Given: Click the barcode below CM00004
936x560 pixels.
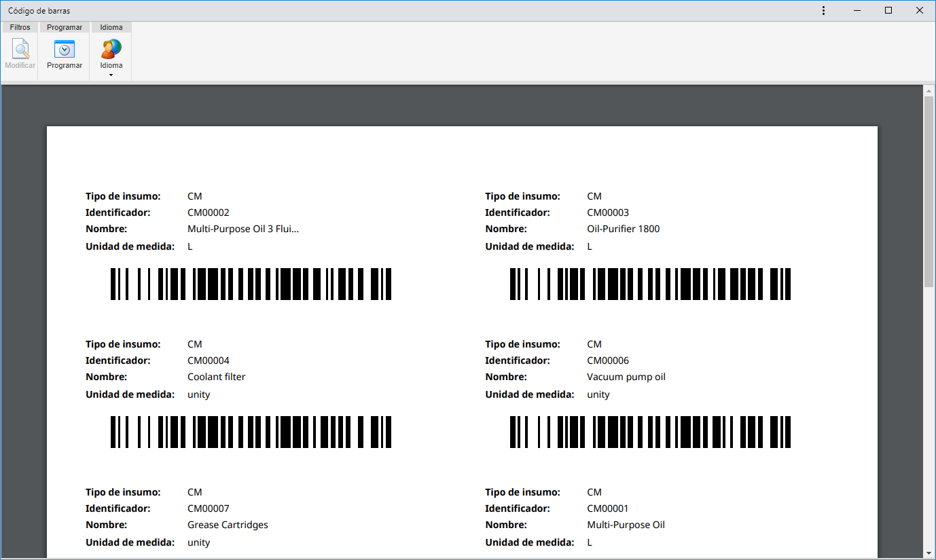Looking at the screenshot, I should 251,432.
